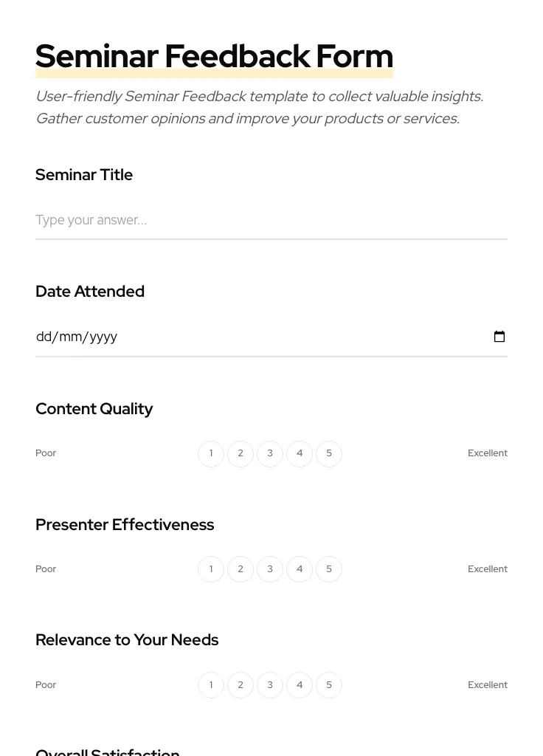The height and width of the screenshot is (756, 543).
Task: Rate Content Quality as 5
Action: (329, 453)
